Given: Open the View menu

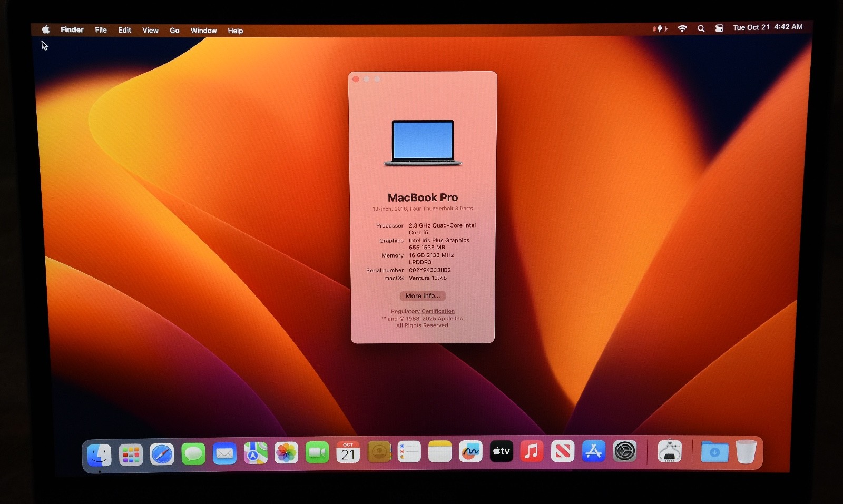Looking at the screenshot, I should [x=150, y=31].
